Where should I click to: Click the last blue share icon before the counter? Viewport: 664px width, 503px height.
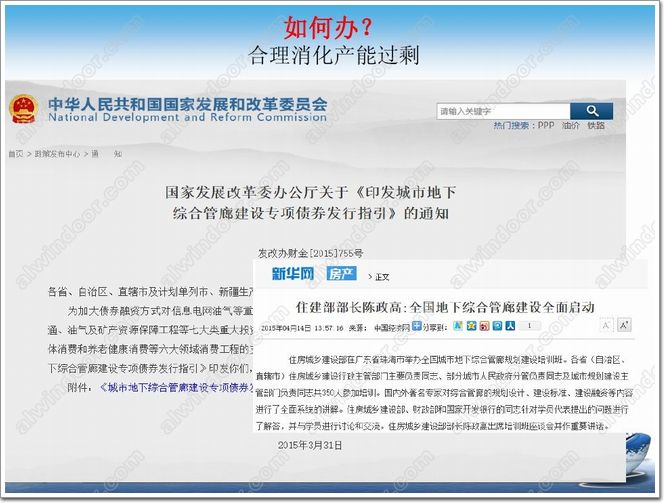[510, 326]
